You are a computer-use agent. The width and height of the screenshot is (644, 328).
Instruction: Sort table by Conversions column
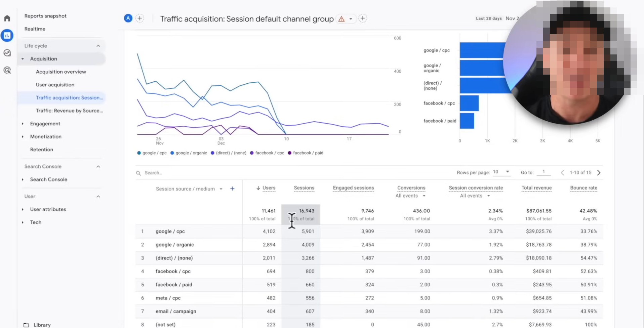pos(411,188)
